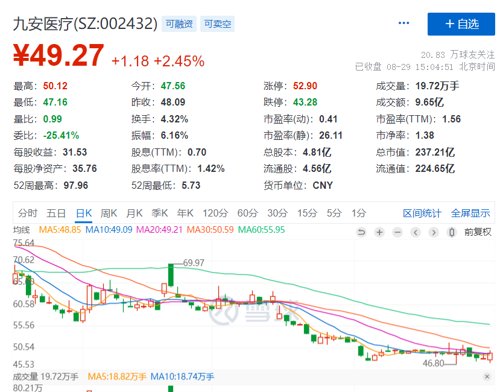Switch to 60分 interval tab

[x=247, y=213]
